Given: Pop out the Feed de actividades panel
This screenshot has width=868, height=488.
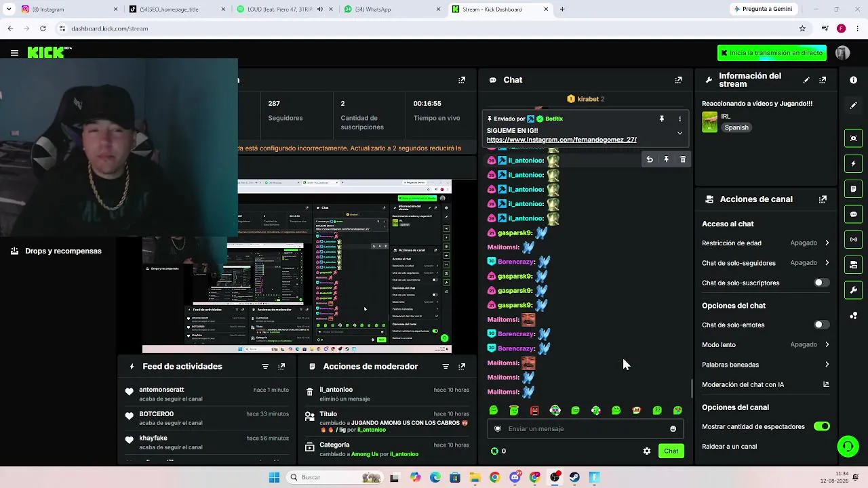Looking at the screenshot, I should click(281, 367).
